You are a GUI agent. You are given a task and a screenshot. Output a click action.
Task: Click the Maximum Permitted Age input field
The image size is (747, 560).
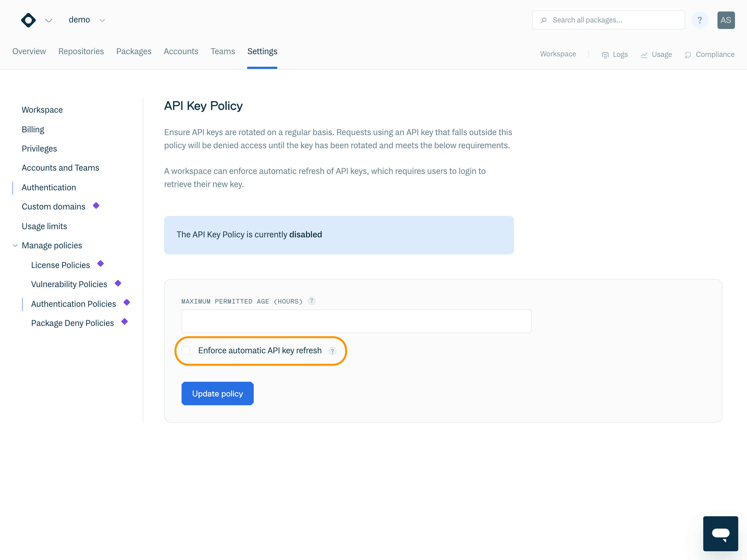coord(356,320)
